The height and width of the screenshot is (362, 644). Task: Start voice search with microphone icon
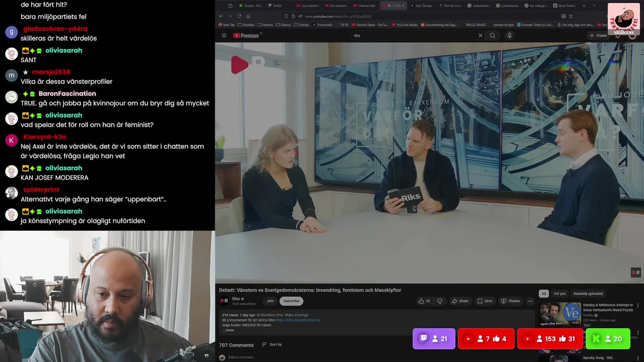point(509,36)
